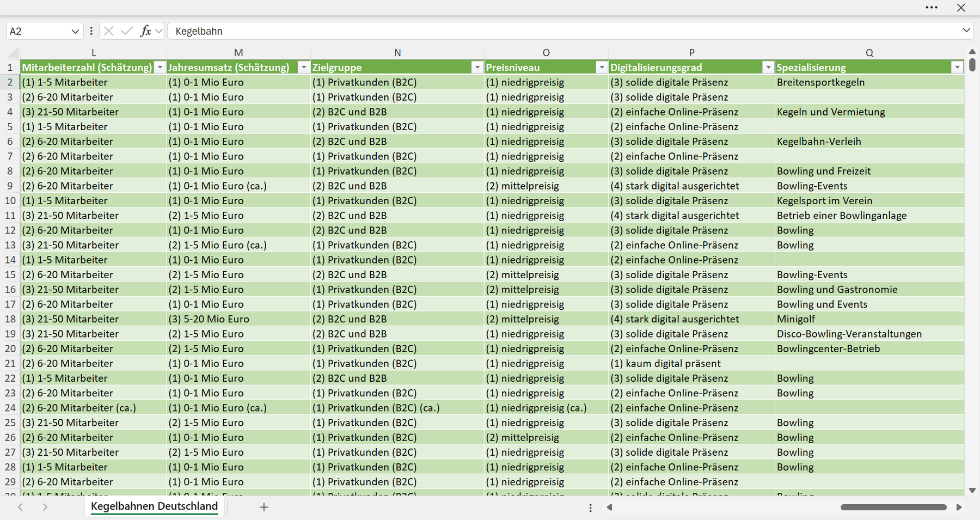Select row 11 cell (4) stark digital ausgerichtet
Image resolution: width=980 pixels, height=520 pixels.
(691, 215)
